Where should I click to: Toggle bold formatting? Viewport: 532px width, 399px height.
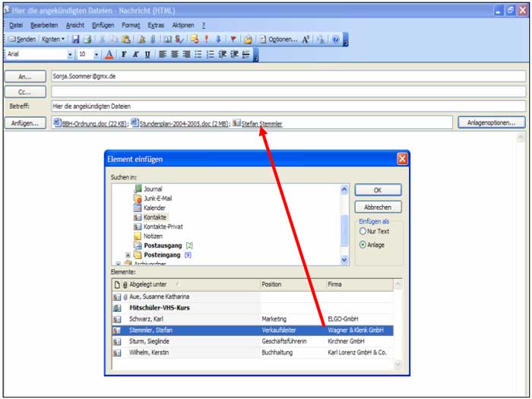tap(124, 54)
